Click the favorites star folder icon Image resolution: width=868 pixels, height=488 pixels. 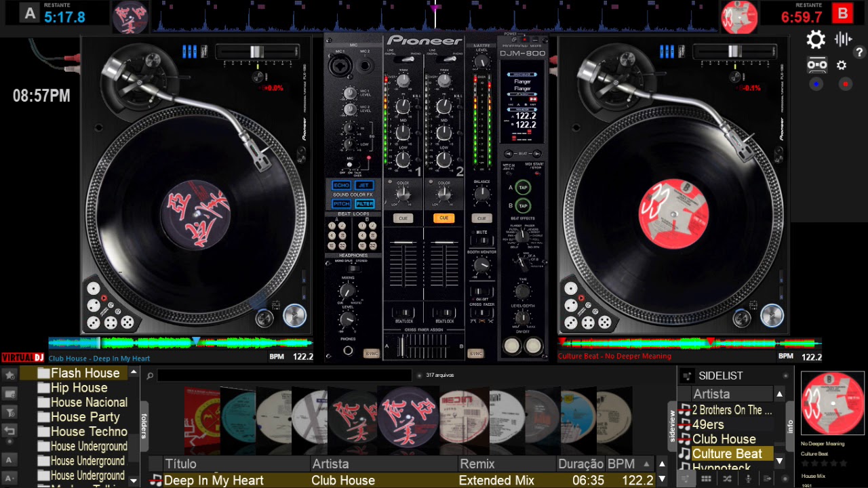[9, 374]
